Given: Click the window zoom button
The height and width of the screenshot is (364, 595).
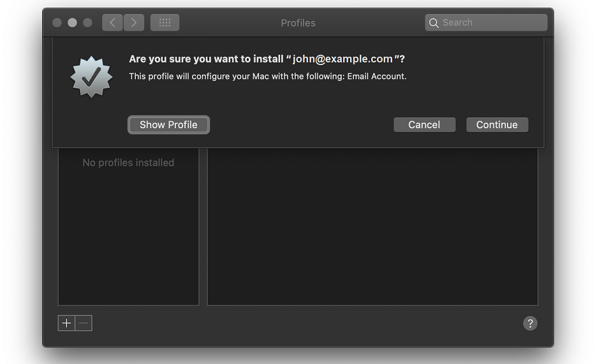Looking at the screenshot, I should pos(87,23).
